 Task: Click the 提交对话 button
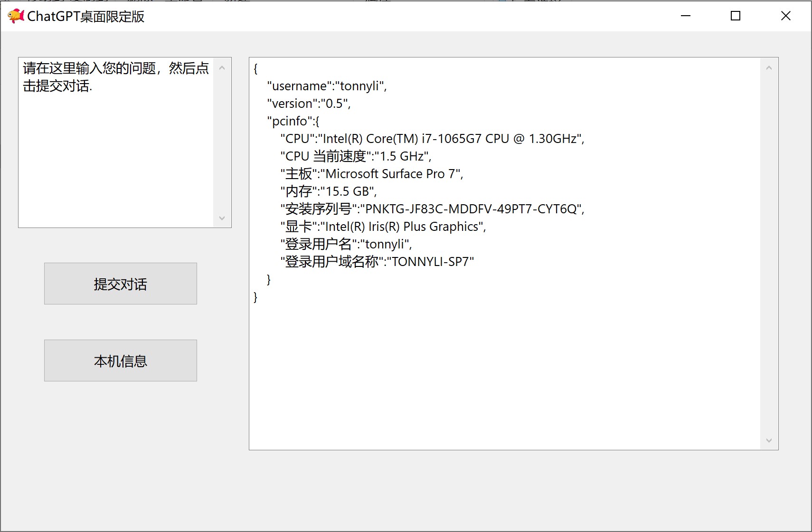click(121, 284)
